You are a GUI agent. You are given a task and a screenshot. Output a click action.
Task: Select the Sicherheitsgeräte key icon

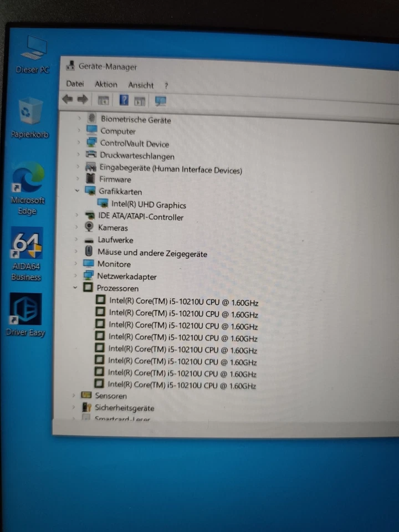click(87, 407)
